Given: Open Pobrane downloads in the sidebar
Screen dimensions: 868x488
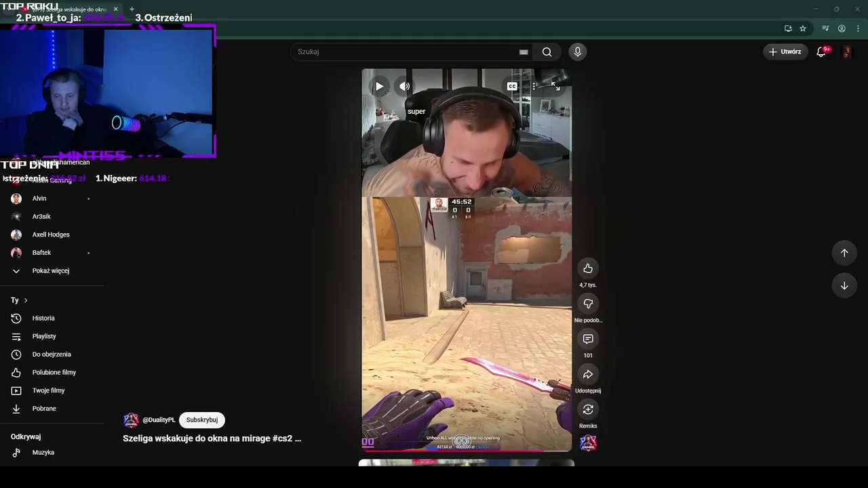Looking at the screenshot, I should (x=52, y=409).
